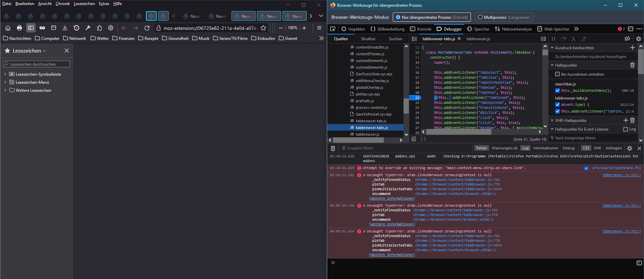
Task: Reload the current page
Action: (x=147, y=28)
